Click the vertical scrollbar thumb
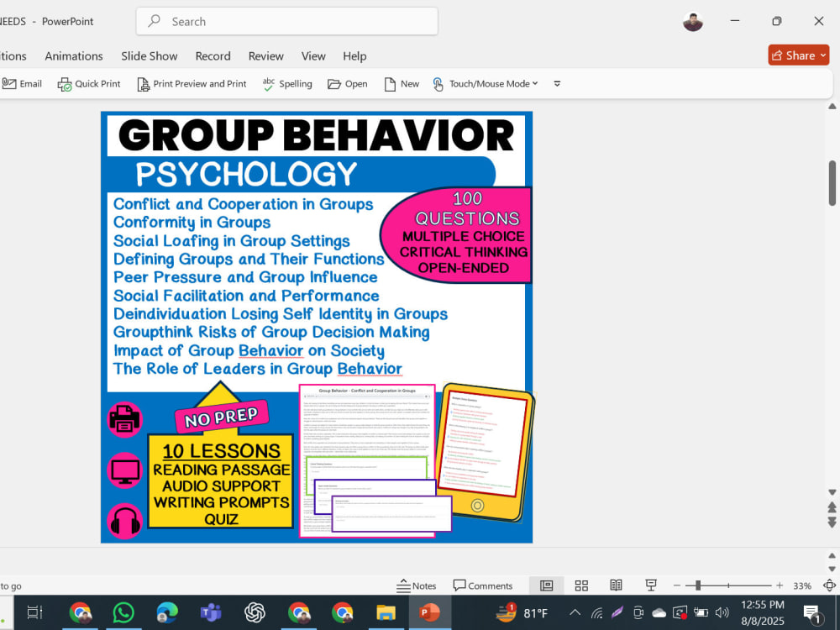The width and height of the screenshot is (840, 630). 832,182
